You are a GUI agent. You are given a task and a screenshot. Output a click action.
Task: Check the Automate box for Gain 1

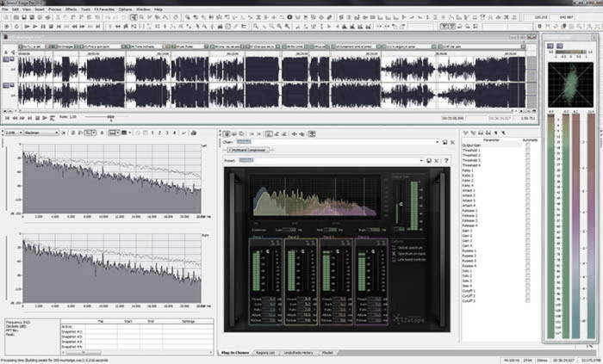tap(527, 231)
